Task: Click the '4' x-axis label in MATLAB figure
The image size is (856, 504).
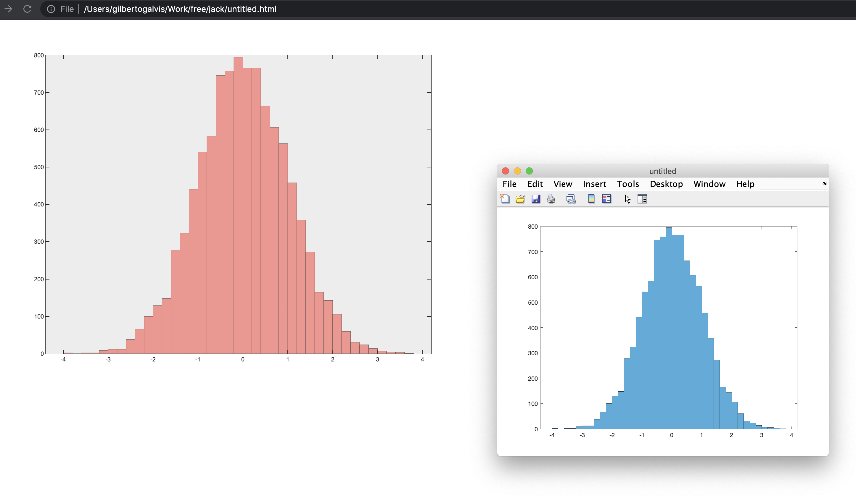Action: point(791,435)
